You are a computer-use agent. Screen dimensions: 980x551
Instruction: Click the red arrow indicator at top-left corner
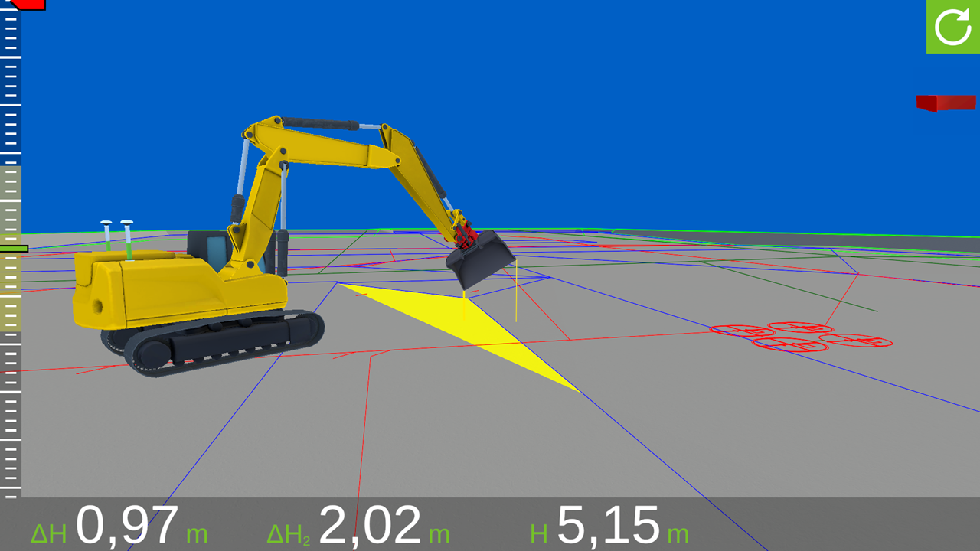tap(25, 4)
